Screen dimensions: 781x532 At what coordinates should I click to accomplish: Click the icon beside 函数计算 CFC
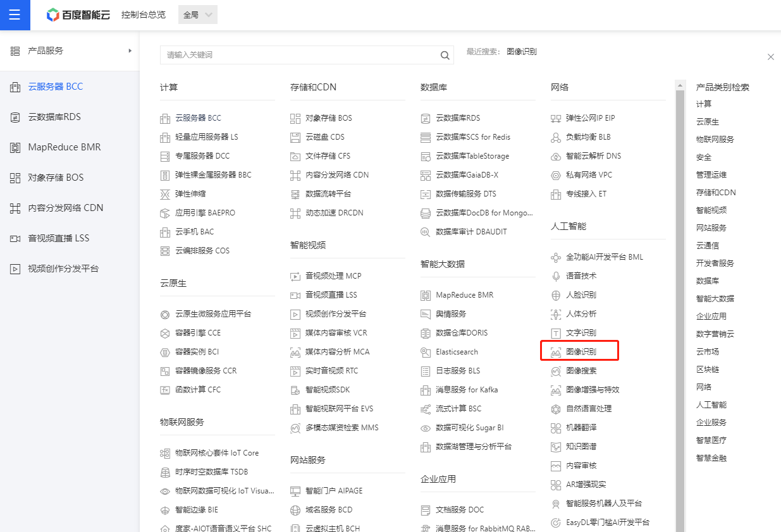click(x=165, y=390)
